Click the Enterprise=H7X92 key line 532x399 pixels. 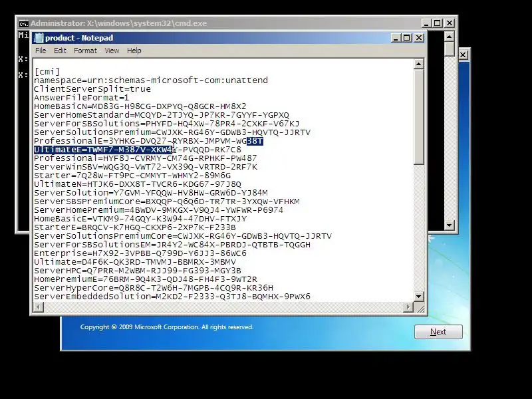pyautogui.click(x=140, y=253)
